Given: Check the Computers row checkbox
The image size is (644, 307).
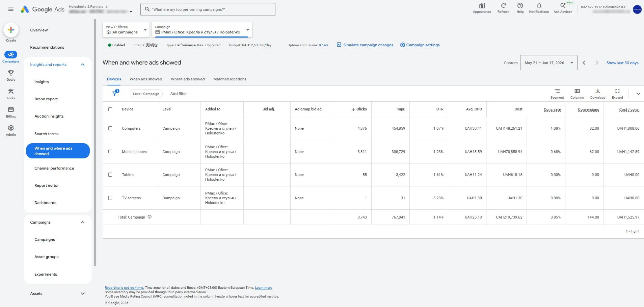Looking at the screenshot, I should 110,128.
